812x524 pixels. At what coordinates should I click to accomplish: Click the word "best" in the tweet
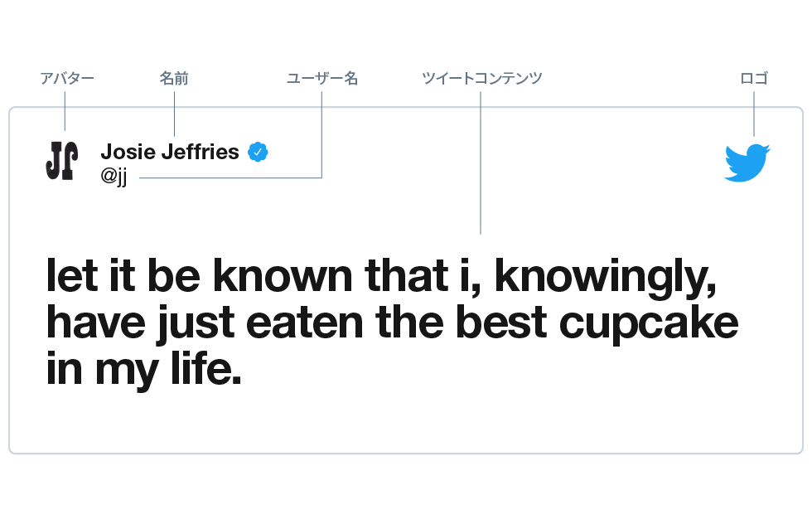(501, 323)
